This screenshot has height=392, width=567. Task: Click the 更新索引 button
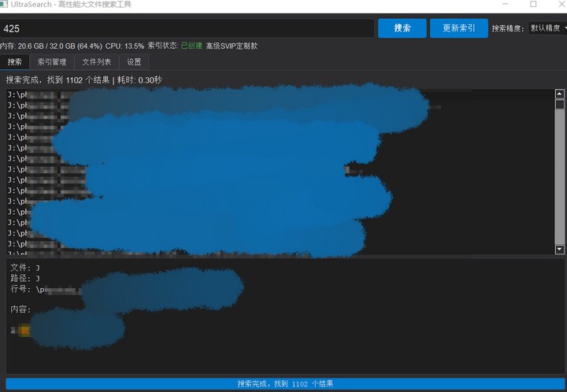459,28
